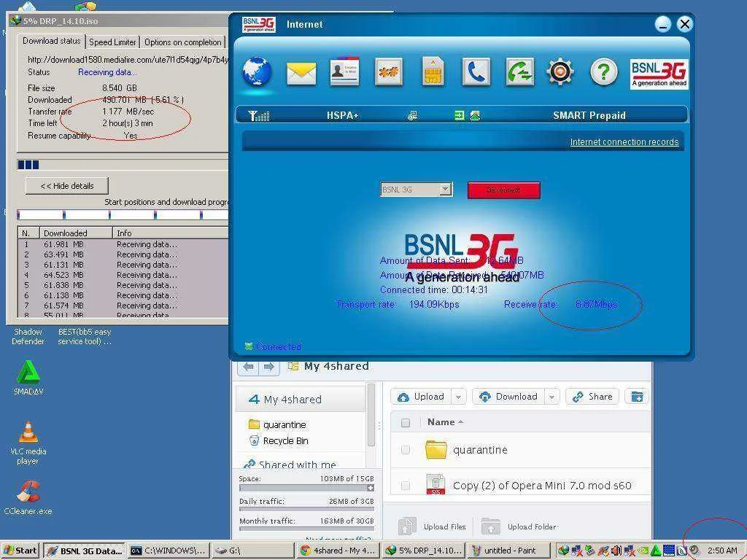Click the Start button

click(20, 551)
